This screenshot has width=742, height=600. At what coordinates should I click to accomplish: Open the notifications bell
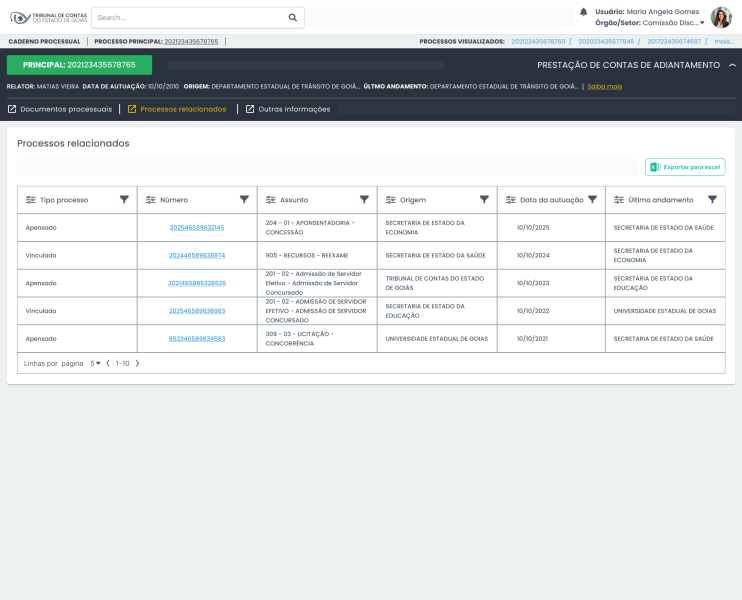tap(584, 12)
